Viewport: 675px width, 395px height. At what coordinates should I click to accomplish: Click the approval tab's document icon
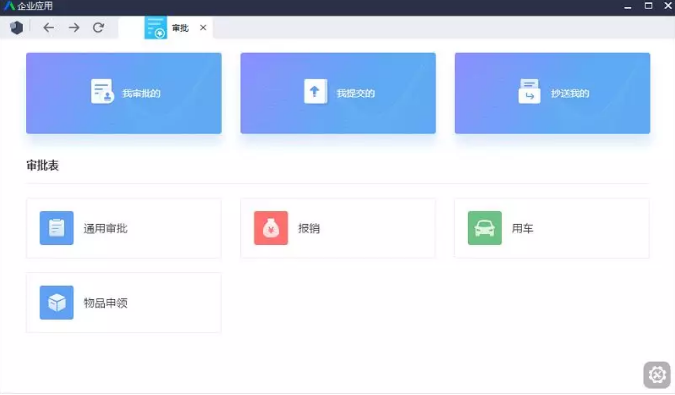pos(155,28)
